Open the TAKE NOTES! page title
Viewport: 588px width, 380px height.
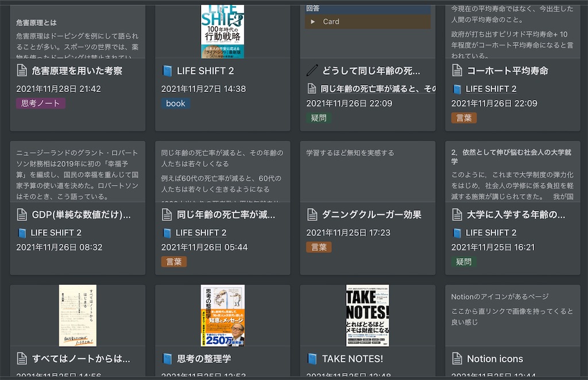tap(353, 359)
